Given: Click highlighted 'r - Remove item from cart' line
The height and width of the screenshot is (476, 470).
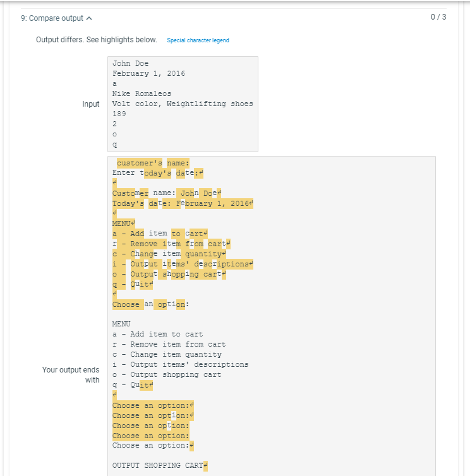Looking at the screenshot, I should click(171, 244).
